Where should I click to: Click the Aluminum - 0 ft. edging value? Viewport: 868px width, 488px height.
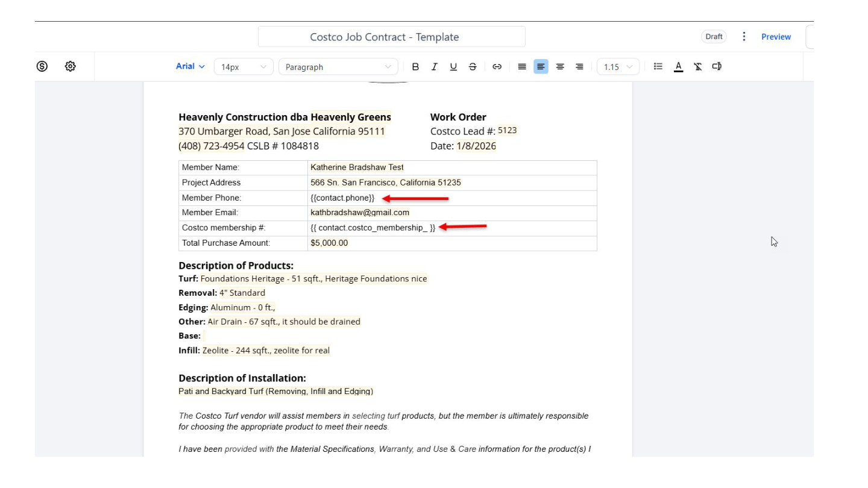243,307
